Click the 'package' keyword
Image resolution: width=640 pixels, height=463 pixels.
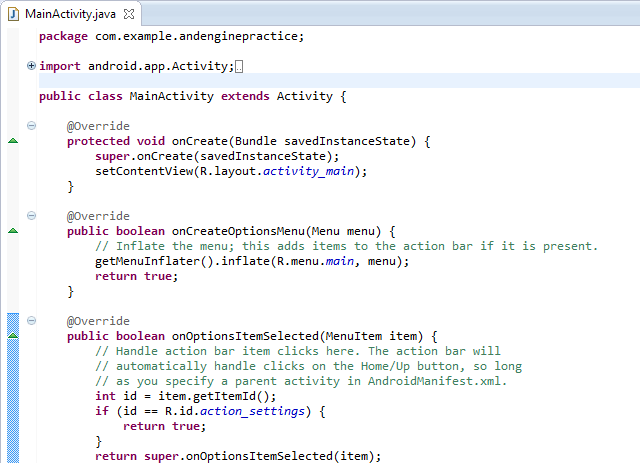tap(63, 37)
